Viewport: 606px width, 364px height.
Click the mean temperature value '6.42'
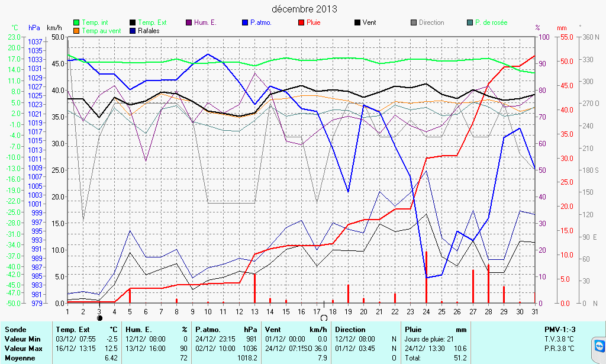[x=111, y=358]
